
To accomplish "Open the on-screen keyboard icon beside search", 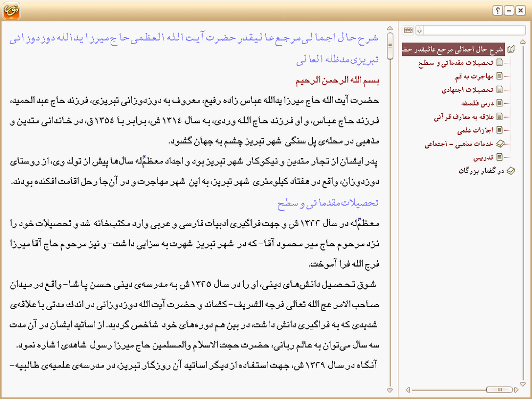I will point(408,30).
